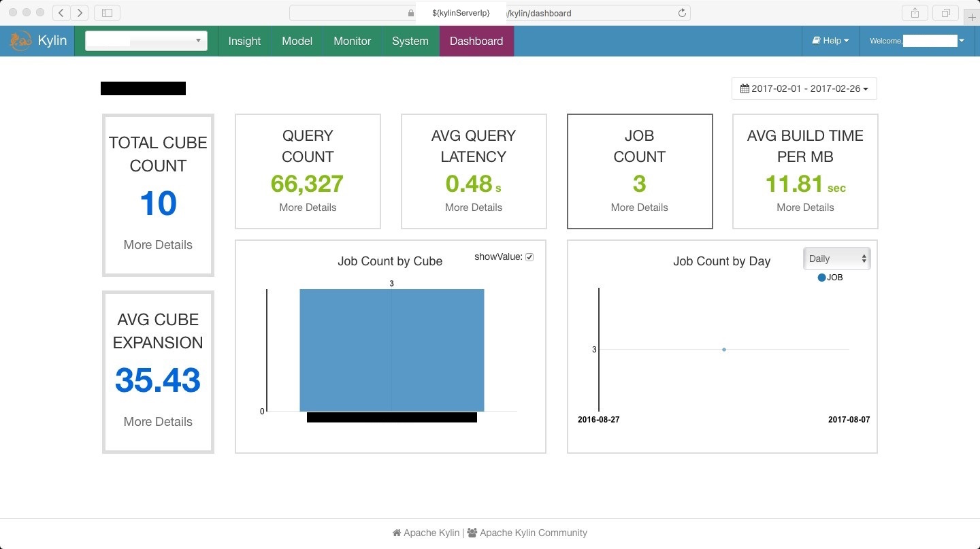Toggle the showValue checkbox
Viewport: 980px width, 549px height.
tap(529, 257)
